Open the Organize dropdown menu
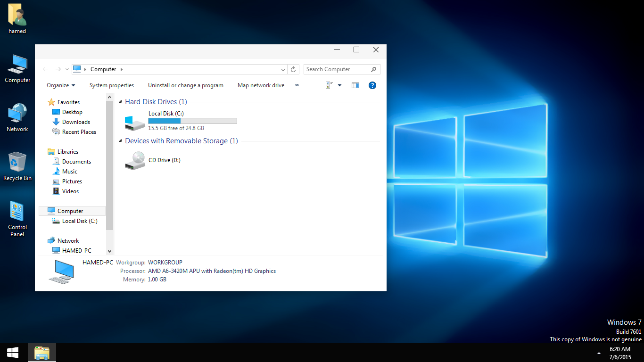Screen dimensions: 644x362 [x=61, y=85]
